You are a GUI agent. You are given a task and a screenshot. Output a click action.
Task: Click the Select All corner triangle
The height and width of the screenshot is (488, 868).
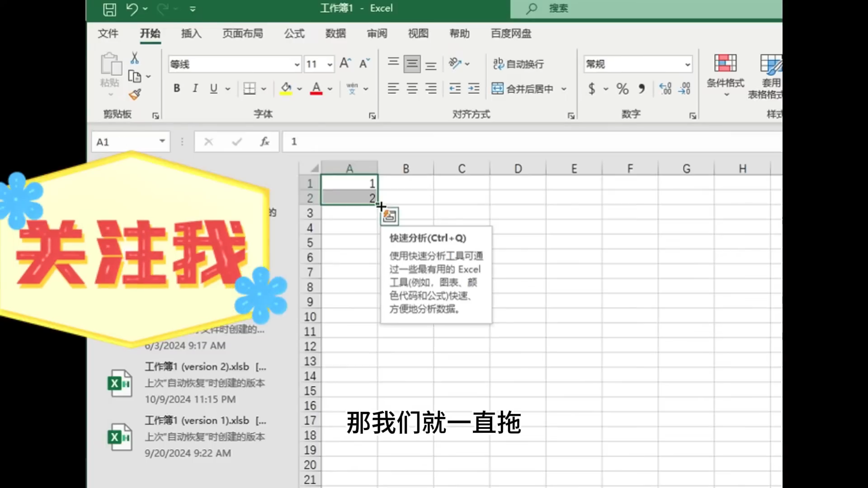click(314, 169)
